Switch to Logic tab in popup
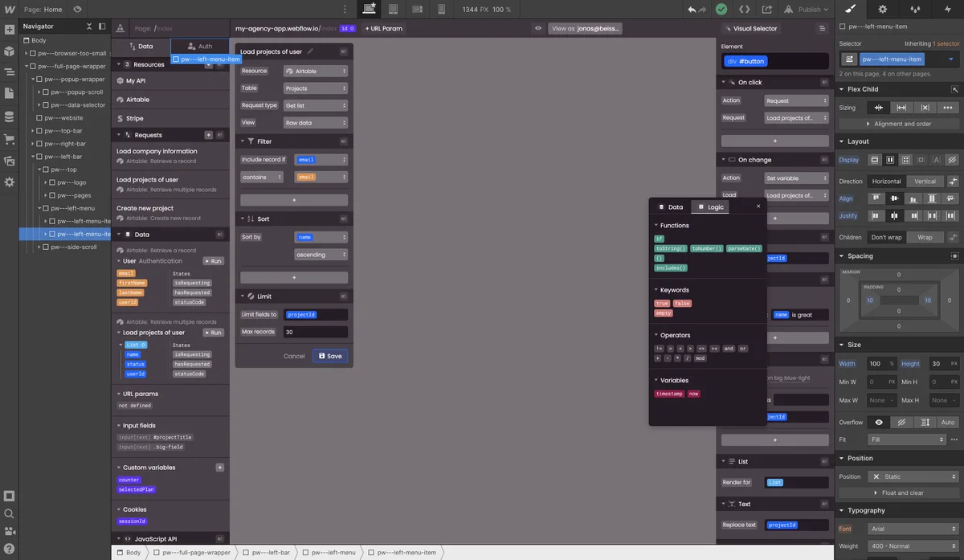This screenshot has height=560, width=964. pos(710,207)
